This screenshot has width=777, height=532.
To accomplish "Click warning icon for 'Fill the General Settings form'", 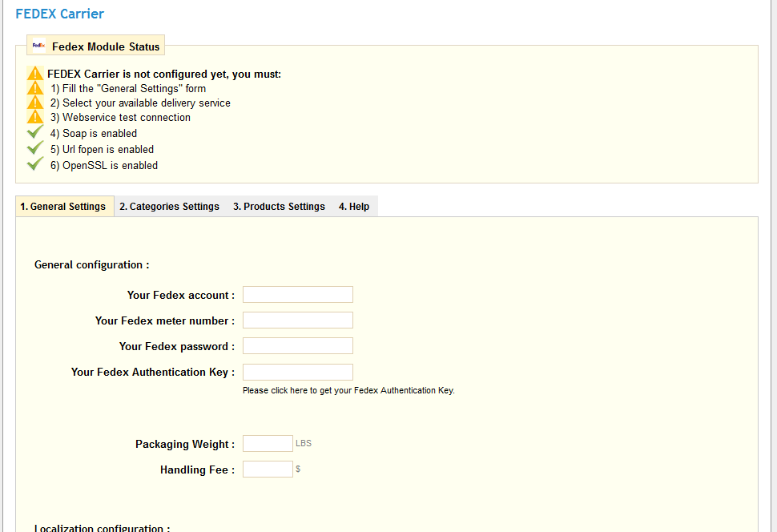I will click(35, 88).
